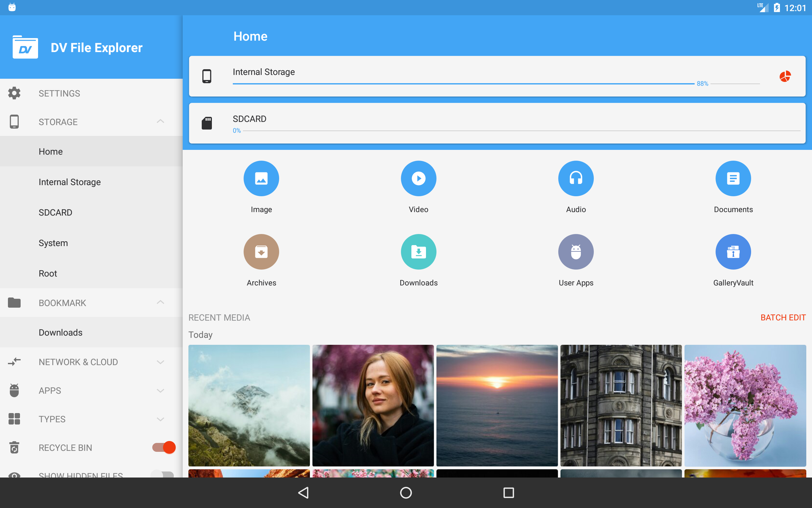This screenshot has height=508, width=812.
Task: Click the Today date label
Action: pyautogui.click(x=200, y=335)
